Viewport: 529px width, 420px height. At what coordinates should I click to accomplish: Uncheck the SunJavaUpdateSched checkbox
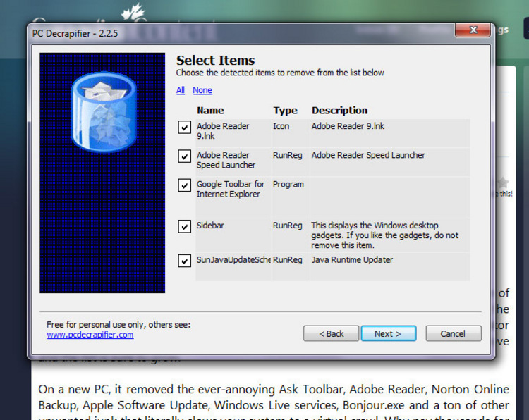pos(184,261)
